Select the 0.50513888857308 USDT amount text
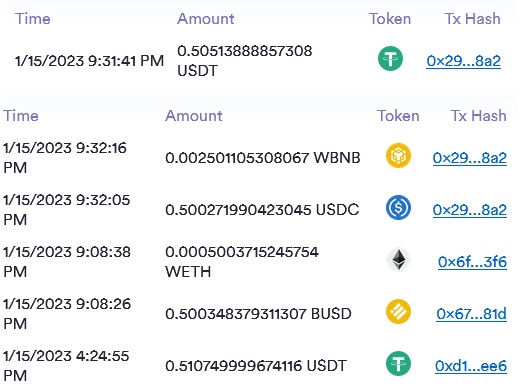 point(244,61)
